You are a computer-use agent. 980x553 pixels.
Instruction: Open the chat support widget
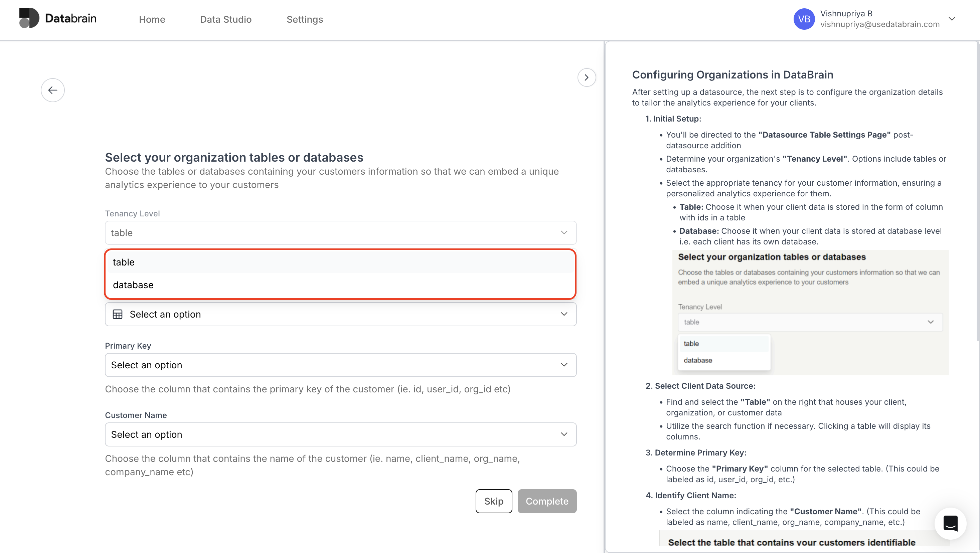(950, 523)
